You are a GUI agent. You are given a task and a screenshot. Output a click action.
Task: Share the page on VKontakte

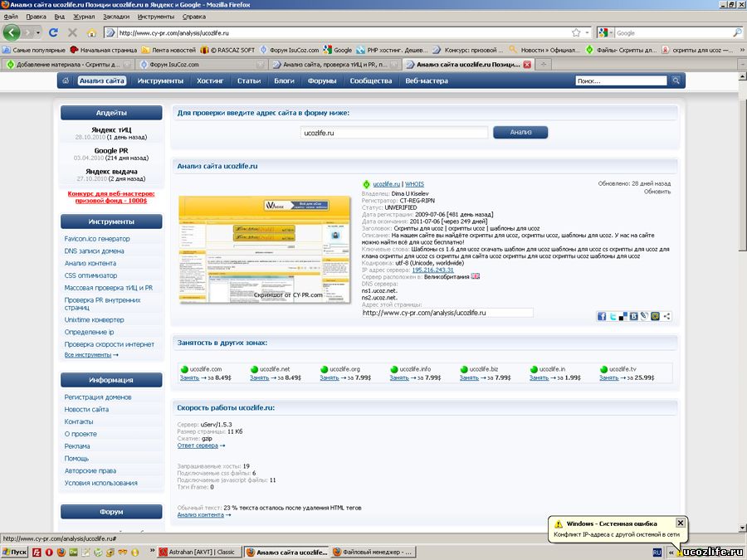point(633,316)
